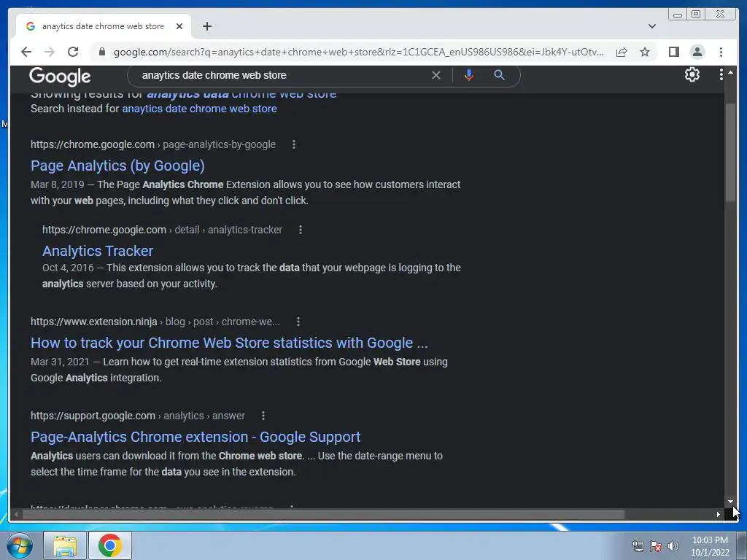Open 'Page-Analytics Chrome extension - Google Support' result
Viewport: 747px width, 560px height.
pyautogui.click(x=196, y=437)
